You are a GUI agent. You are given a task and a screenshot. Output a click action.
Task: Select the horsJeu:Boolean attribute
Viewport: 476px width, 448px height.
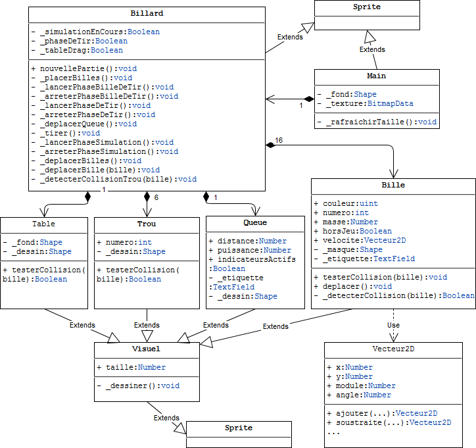tap(353, 231)
